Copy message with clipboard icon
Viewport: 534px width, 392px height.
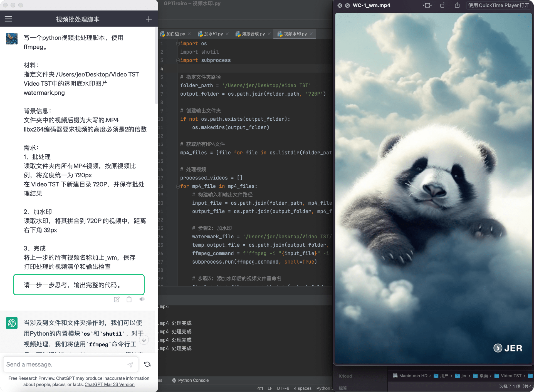pos(129,299)
